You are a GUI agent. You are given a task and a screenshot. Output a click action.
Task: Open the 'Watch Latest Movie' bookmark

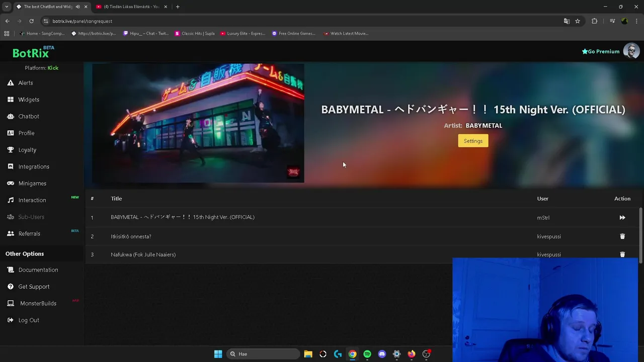pos(346,34)
